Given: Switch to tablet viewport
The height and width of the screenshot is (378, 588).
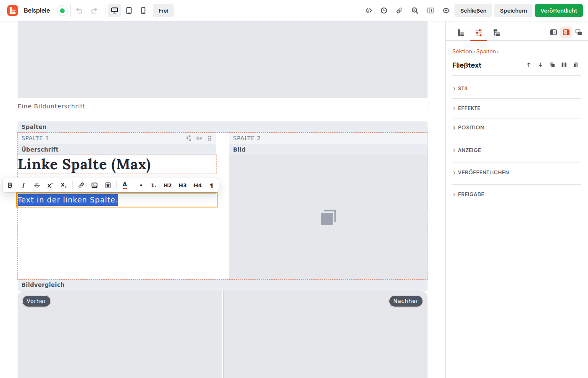Looking at the screenshot, I should [x=129, y=10].
